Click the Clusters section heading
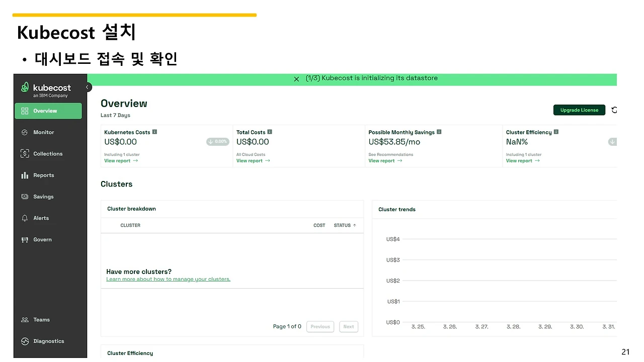 coord(117,185)
